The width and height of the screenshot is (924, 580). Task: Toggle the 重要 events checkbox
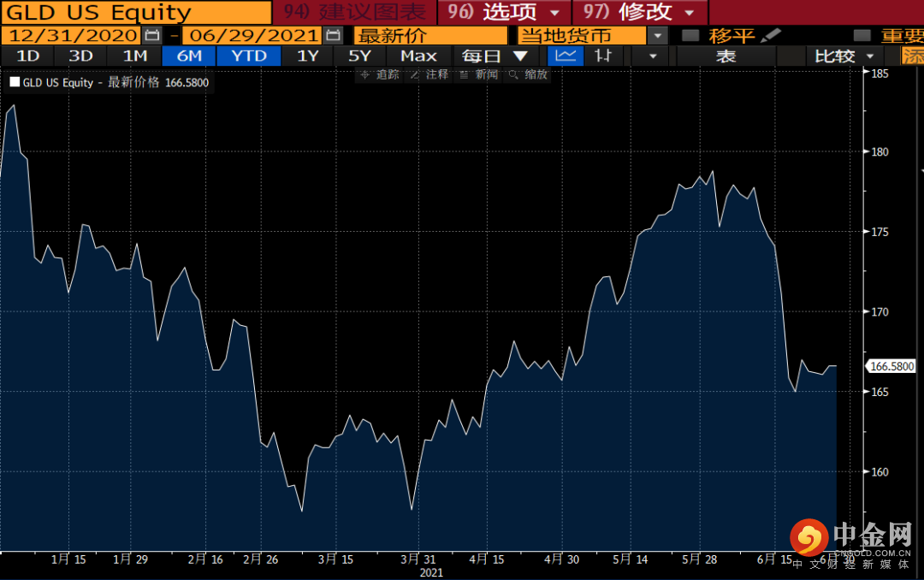[862, 35]
